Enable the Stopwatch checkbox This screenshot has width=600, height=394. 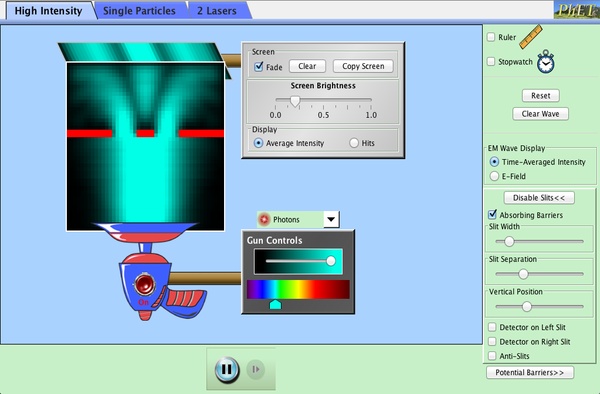tap(491, 62)
